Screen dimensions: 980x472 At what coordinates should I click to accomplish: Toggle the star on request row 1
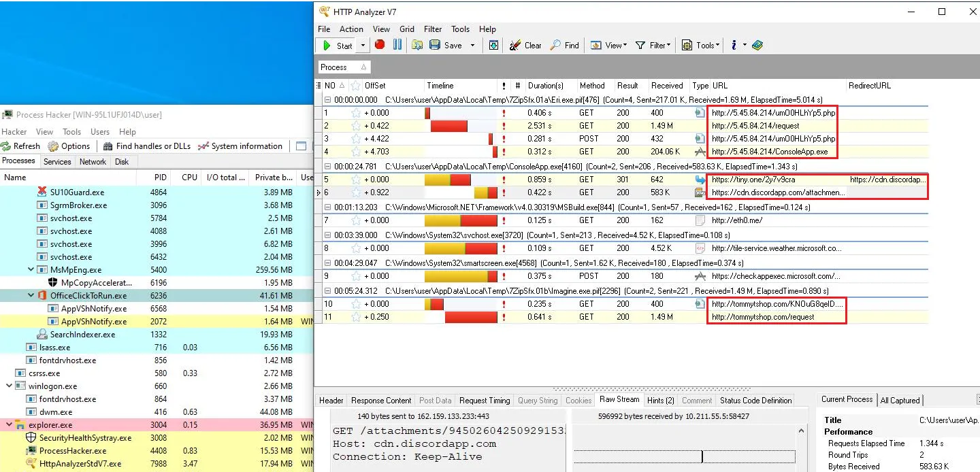355,113
